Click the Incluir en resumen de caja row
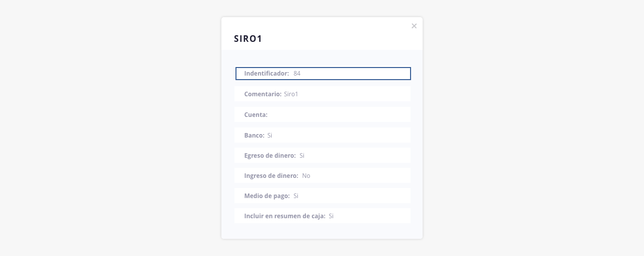Viewport: 644px width, 256px height. pos(323,216)
